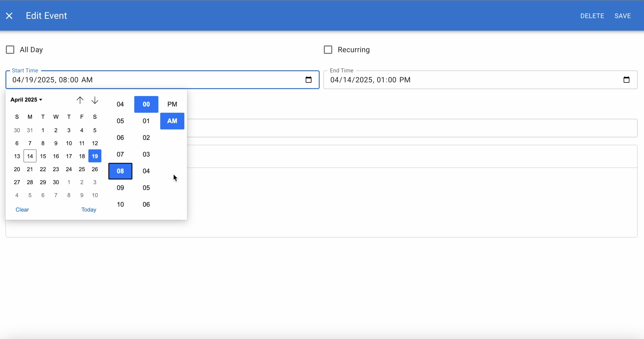Select AM in the time picker
The height and width of the screenshot is (339, 644).
pyautogui.click(x=172, y=121)
